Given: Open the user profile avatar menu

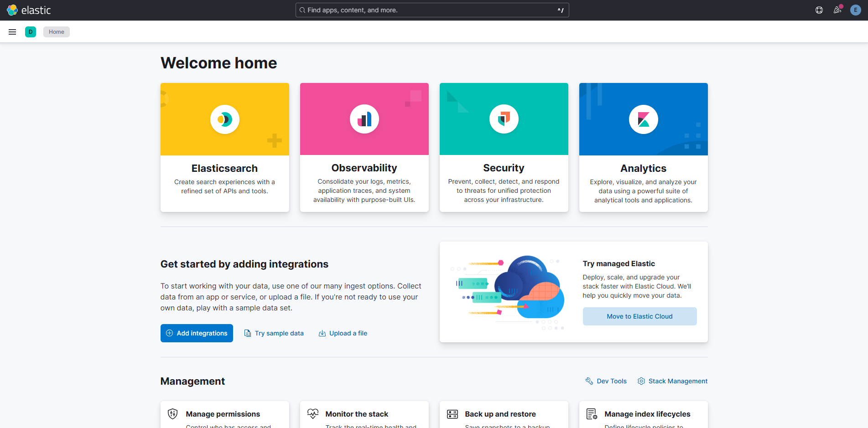Looking at the screenshot, I should (x=856, y=10).
